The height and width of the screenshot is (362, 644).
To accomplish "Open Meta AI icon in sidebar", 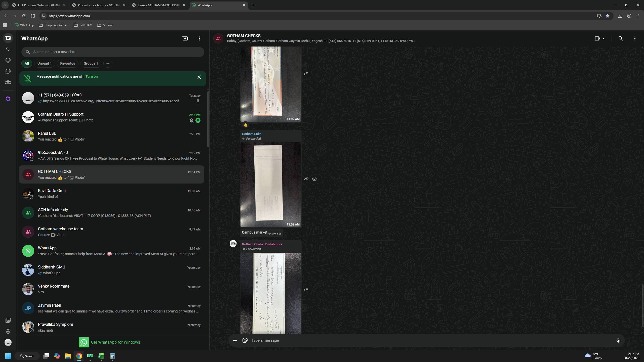I will click(x=8, y=99).
